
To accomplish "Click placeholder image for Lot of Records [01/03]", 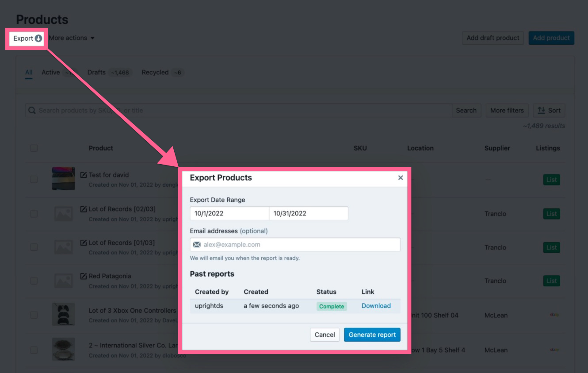I will 63,247.
